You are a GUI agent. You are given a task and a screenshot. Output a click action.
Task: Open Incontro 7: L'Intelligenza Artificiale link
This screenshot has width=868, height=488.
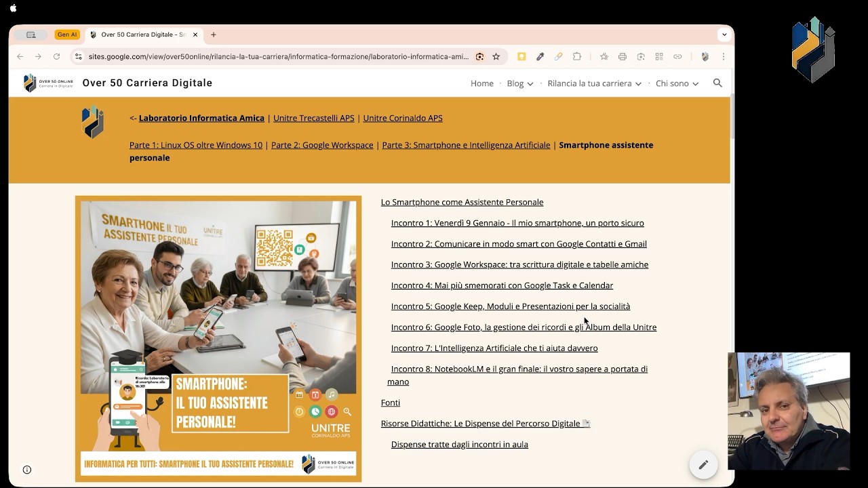[494, 348]
